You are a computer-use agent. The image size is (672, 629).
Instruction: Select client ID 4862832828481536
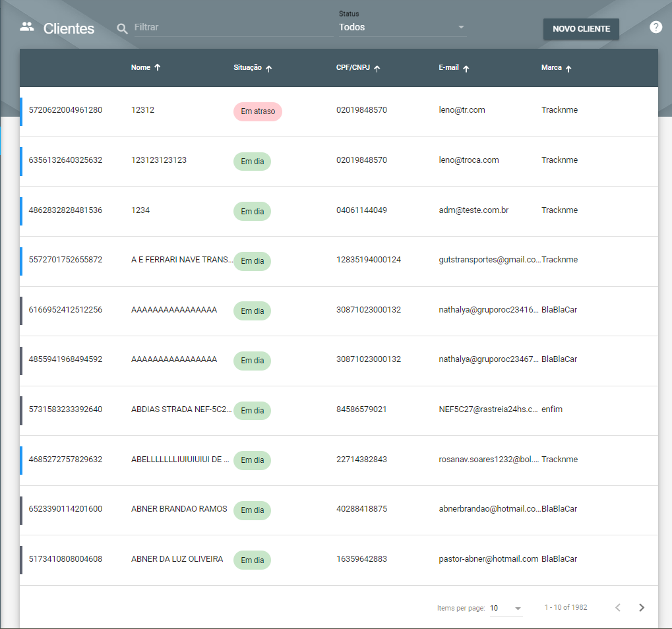point(65,210)
